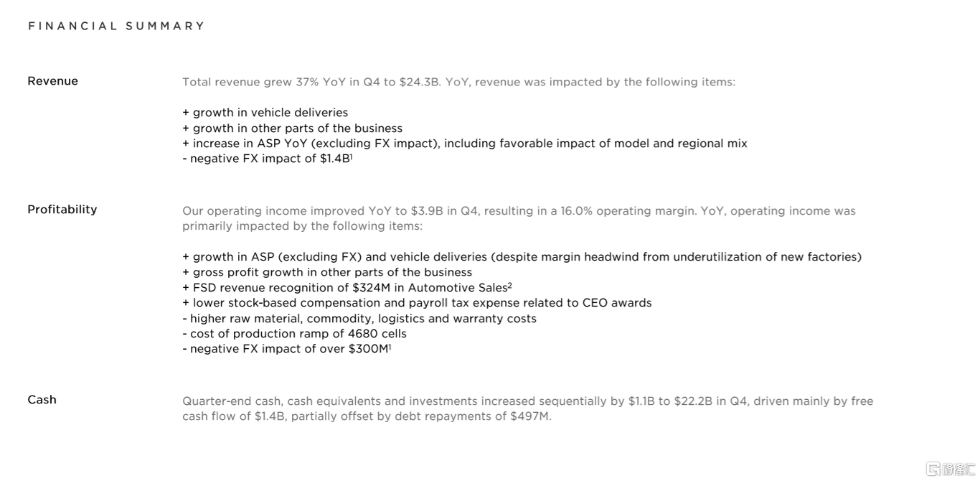Click the lower stock-based compensation line
The image size is (980, 481).
[x=417, y=303]
